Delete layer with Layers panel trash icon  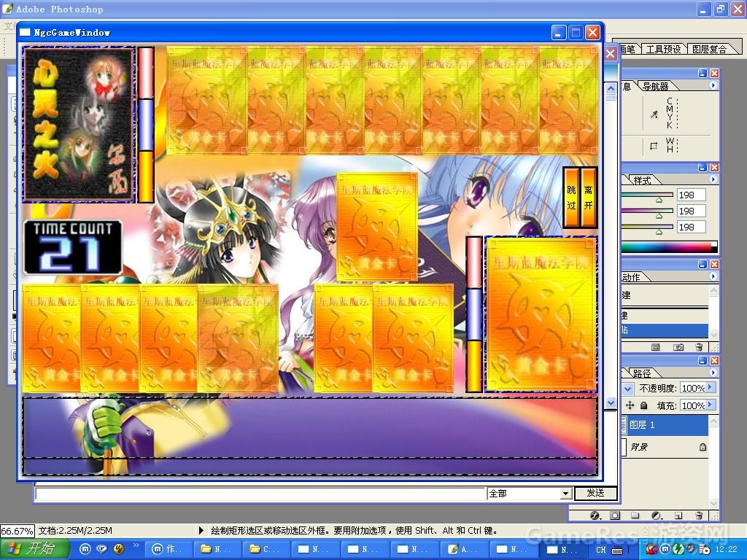699,516
